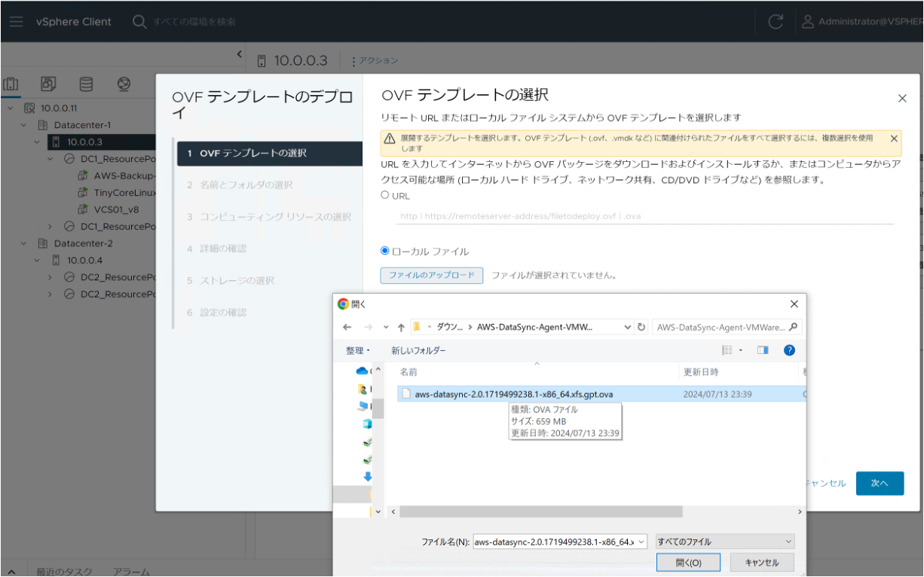The width and height of the screenshot is (924, 577).
Task: Click the ファイルのアップロード button
Action: coord(432,275)
